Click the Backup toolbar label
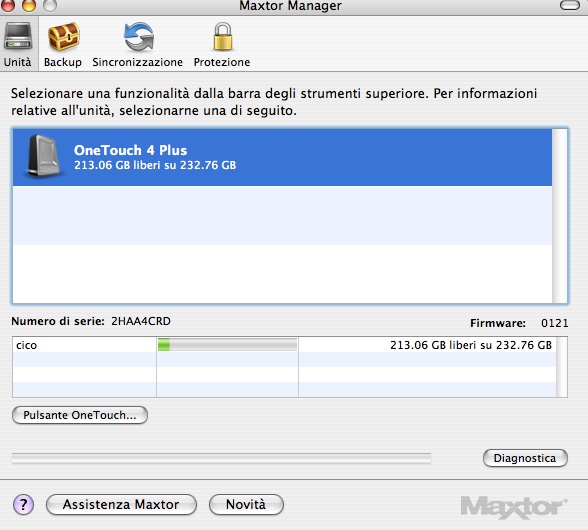The height and width of the screenshot is (530, 588). [63, 62]
